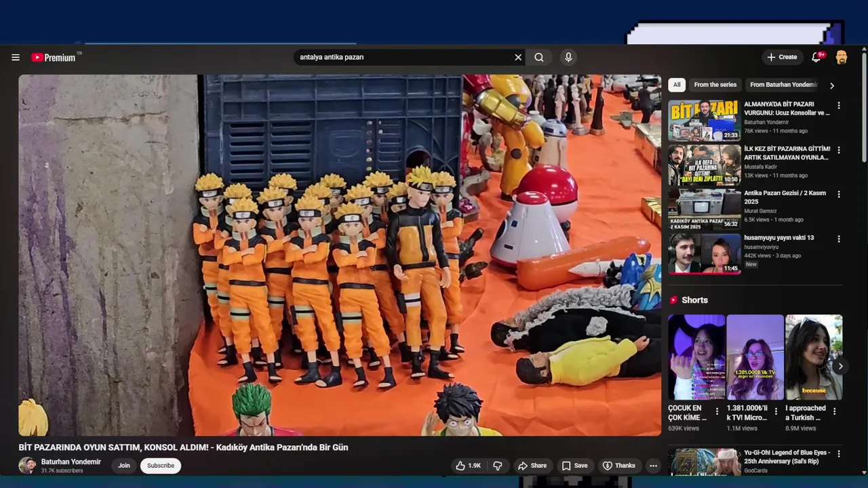Screen dimensions: 868x488
Task: Select the From the series chip
Action: click(x=715, y=85)
